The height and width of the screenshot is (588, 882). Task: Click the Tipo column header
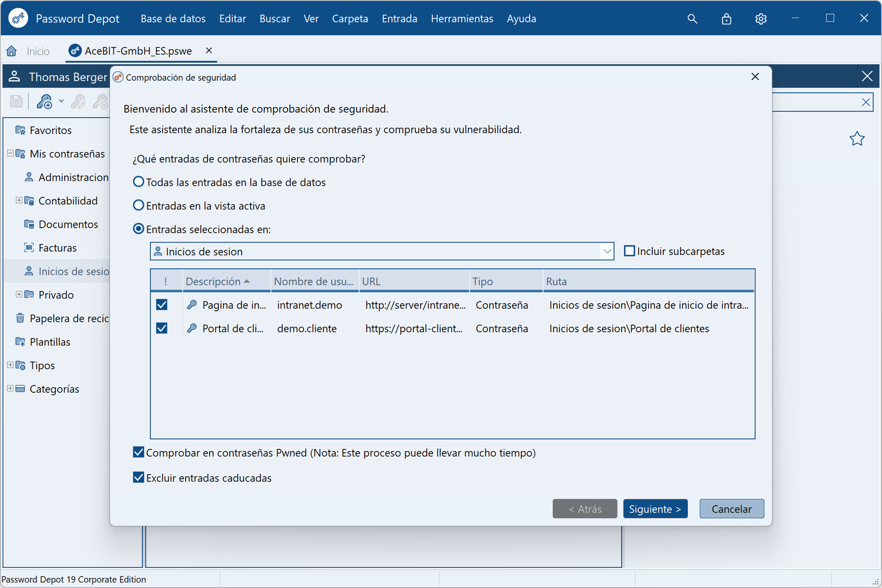(x=506, y=281)
